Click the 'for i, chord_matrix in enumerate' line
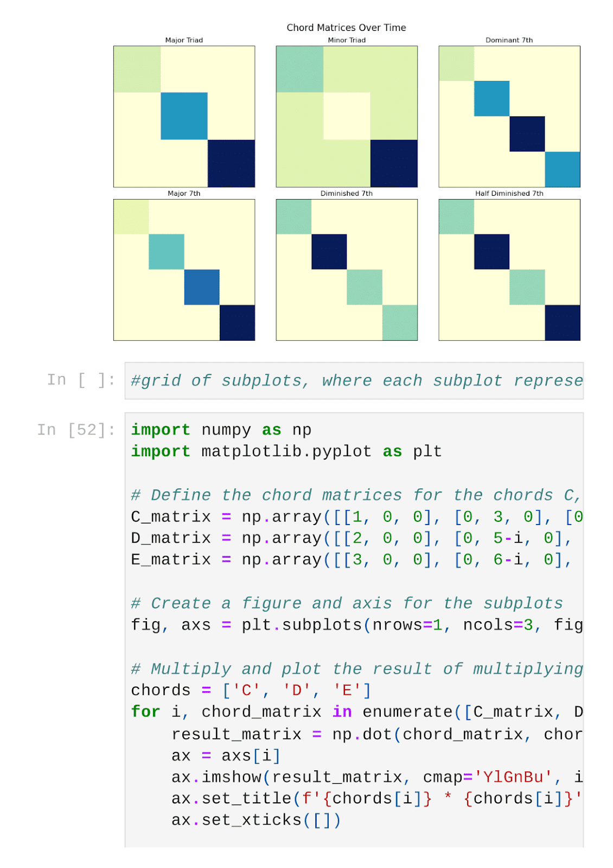613x868 pixels. click(x=357, y=712)
